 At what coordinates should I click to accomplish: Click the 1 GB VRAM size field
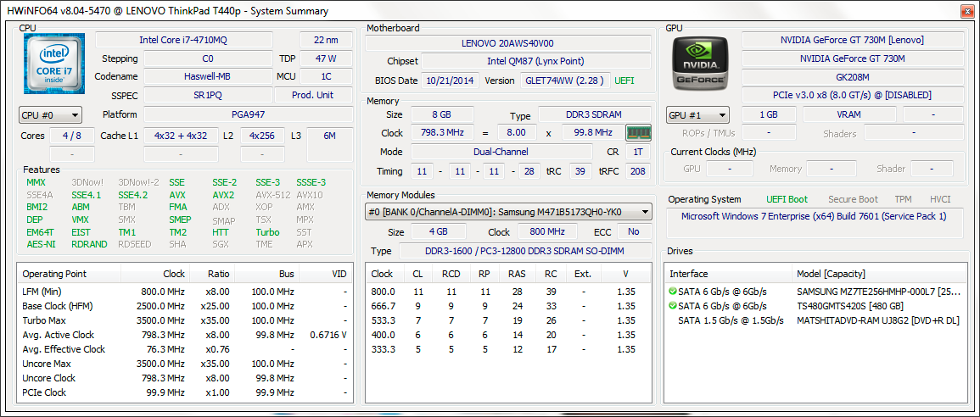(769, 115)
